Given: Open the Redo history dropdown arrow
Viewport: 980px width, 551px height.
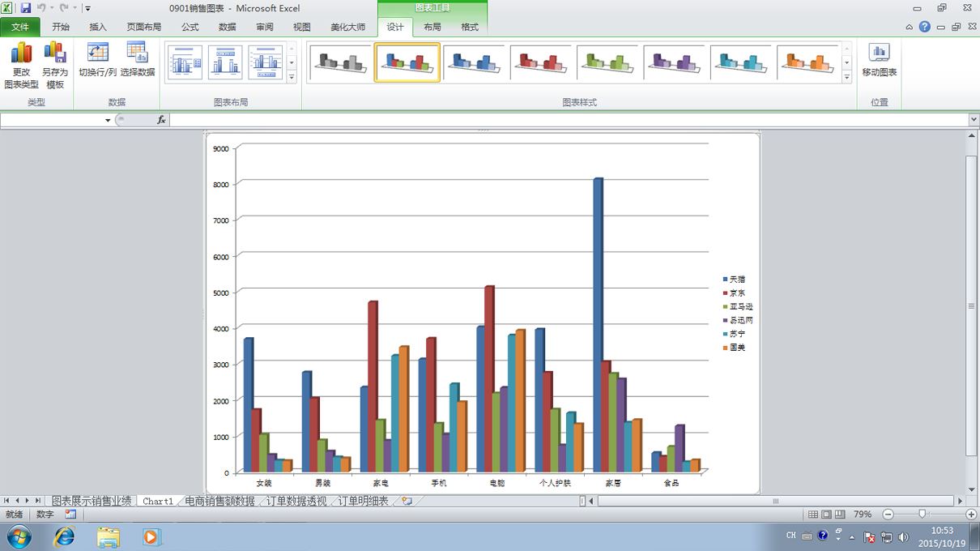Looking at the screenshot, I should (x=75, y=8).
